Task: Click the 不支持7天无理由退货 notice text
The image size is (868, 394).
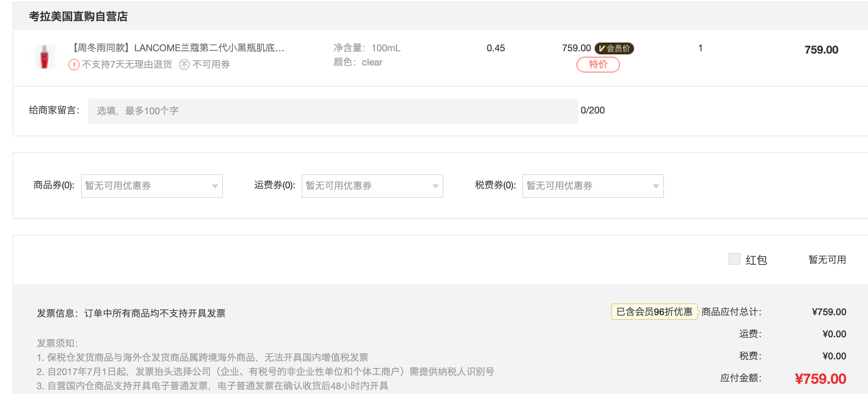Action: [127, 65]
